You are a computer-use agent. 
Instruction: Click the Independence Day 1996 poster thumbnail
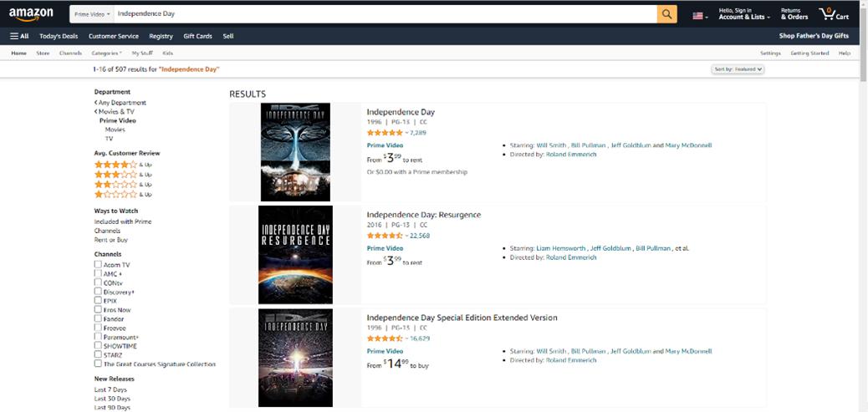[296, 152]
